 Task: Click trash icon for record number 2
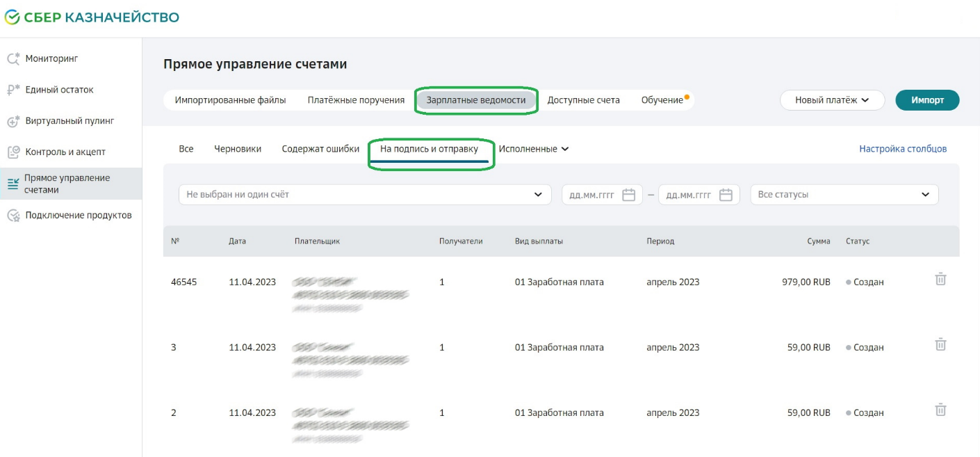pyautogui.click(x=940, y=410)
